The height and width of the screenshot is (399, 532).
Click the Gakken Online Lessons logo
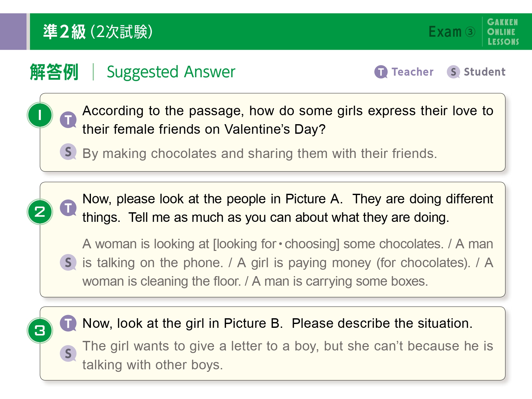pyautogui.click(x=503, y=32)
